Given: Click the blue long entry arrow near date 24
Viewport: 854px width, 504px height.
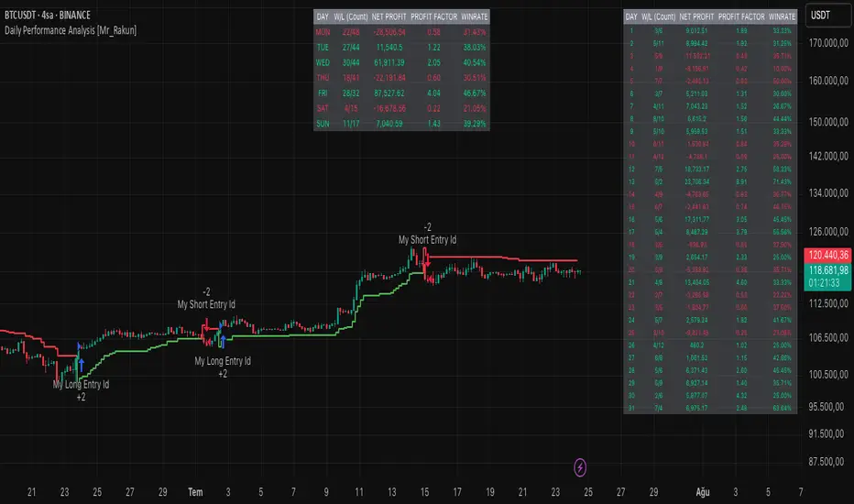Looking at the screenshot, I should pyautogui.click(x=81, y=365).
